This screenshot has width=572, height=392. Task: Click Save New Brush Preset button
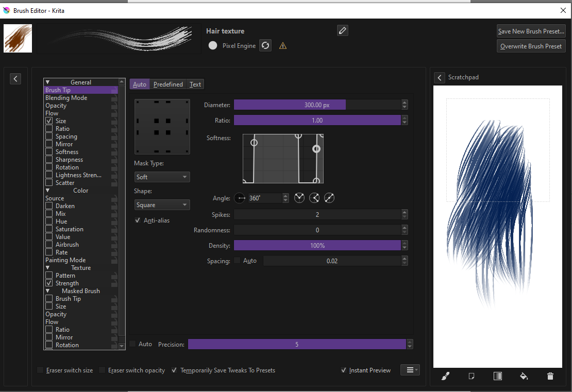531,31
